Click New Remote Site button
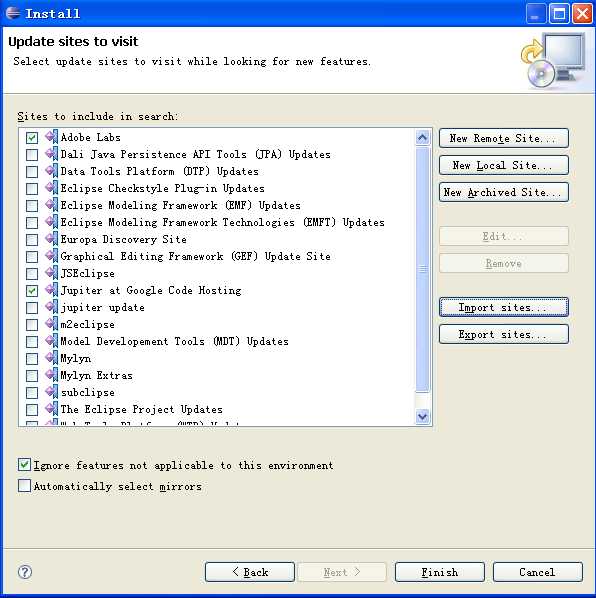The width and height of the screenshot is (596, 598). point(504,138)
